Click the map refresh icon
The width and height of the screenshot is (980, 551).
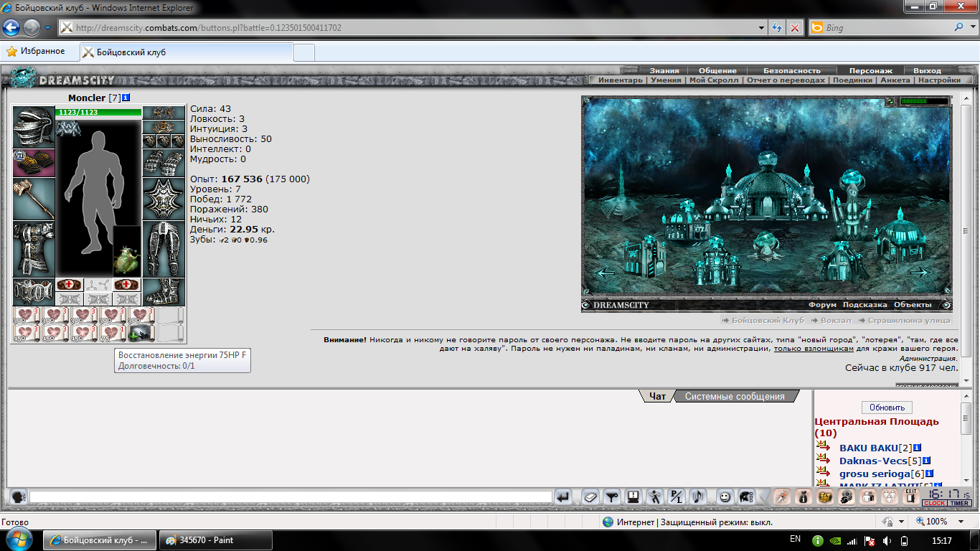click(890, 101)
